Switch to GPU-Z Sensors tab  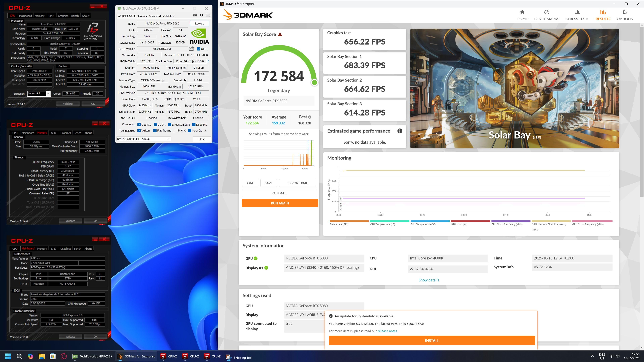tap(142, 16)
